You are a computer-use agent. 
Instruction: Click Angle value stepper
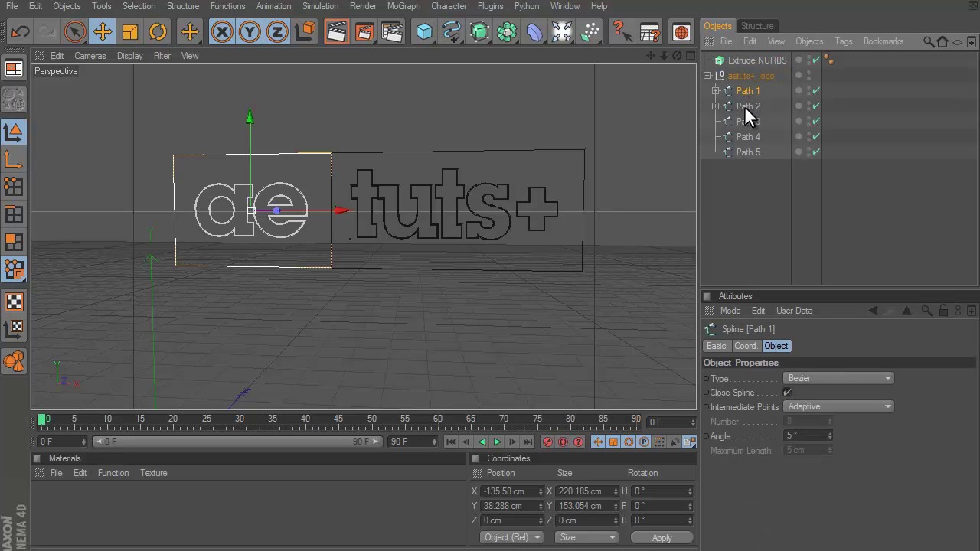[x=830, y=435]
